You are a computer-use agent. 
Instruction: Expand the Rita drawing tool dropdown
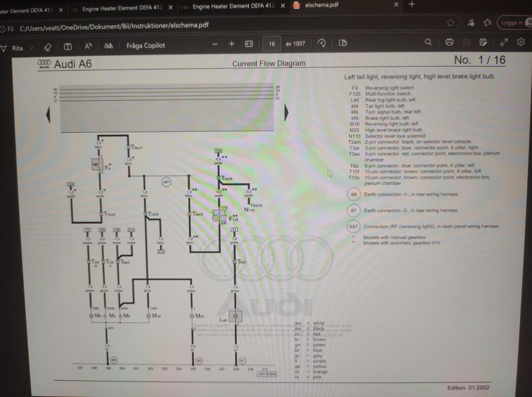32,48
